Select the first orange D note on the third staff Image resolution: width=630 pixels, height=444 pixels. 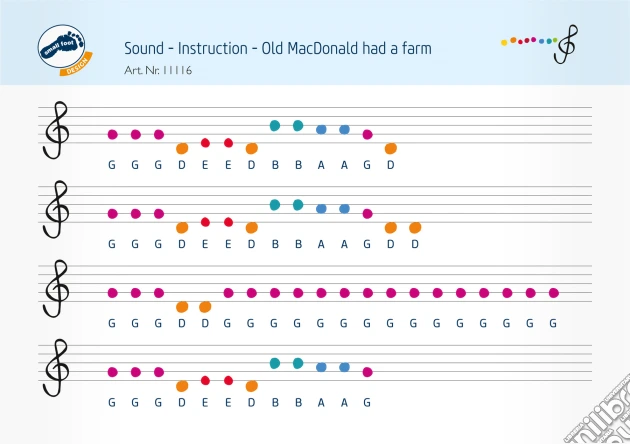click(182, 306)
